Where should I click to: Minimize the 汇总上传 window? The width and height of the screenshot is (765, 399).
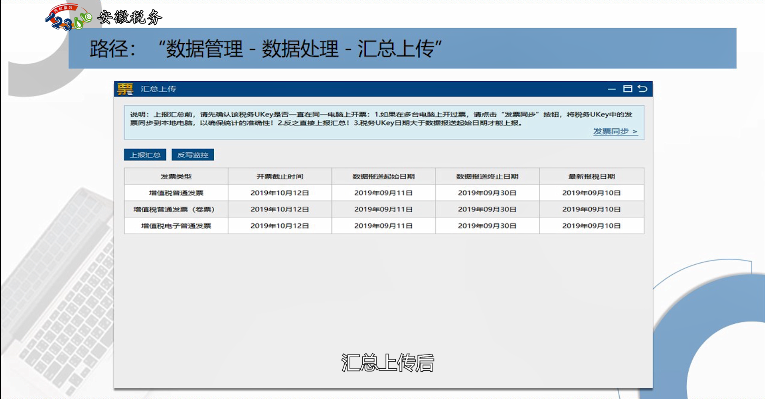click(612, 89)
